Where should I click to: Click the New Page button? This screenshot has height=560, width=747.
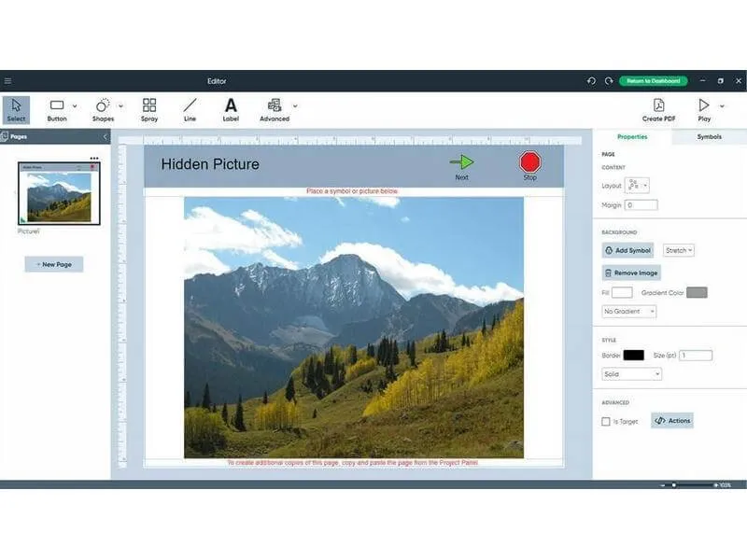tap(54, 264)
